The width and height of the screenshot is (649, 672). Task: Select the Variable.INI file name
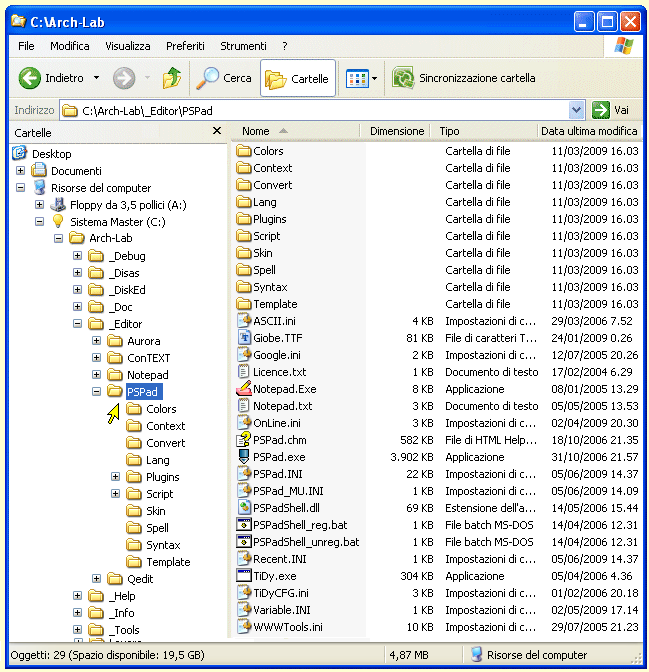click(282, 610)
